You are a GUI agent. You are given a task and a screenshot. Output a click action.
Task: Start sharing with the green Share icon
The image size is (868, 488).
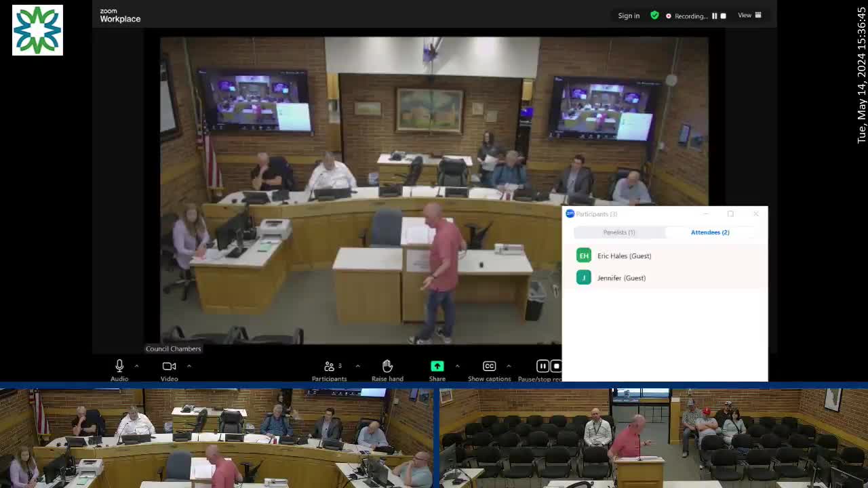pos(437,366)
